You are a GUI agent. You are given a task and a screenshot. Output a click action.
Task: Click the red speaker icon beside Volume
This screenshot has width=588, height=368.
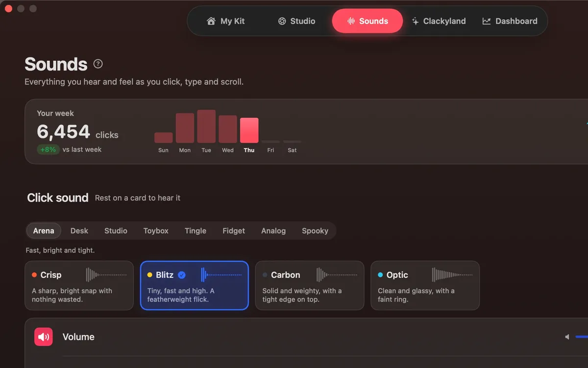pyautogui.click(x=44, y=337)
